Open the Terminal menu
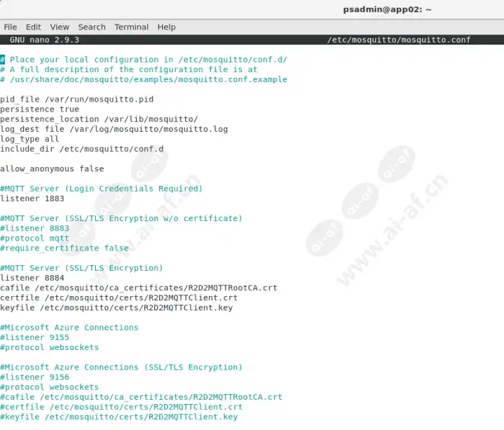This screenshot has height=430, width=504. 132,27
